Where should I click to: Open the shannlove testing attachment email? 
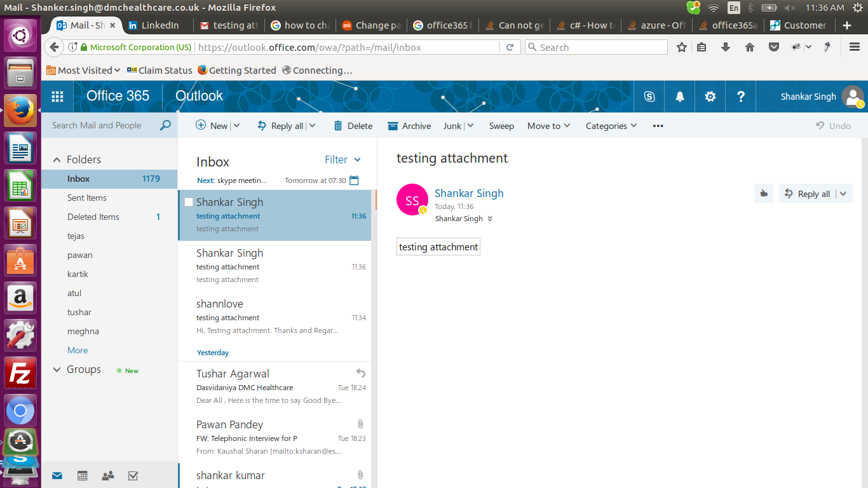(275, 317)
